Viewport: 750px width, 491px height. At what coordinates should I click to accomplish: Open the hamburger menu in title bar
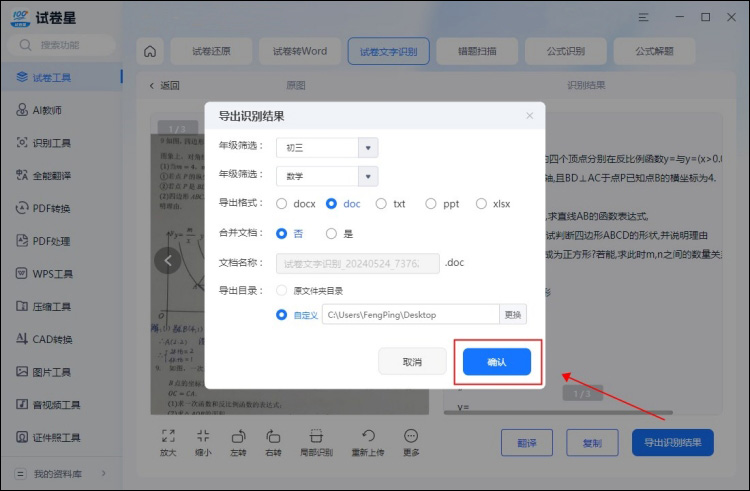coord(643,18)
